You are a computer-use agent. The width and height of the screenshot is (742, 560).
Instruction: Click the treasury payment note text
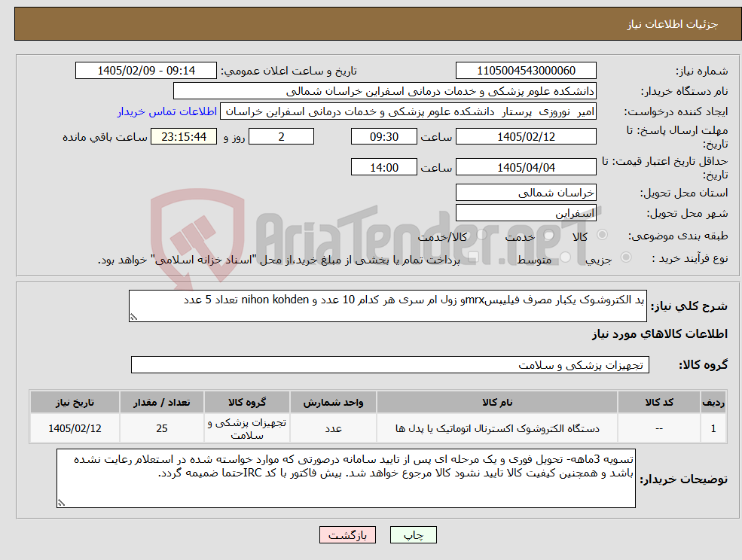click(279, 260)
